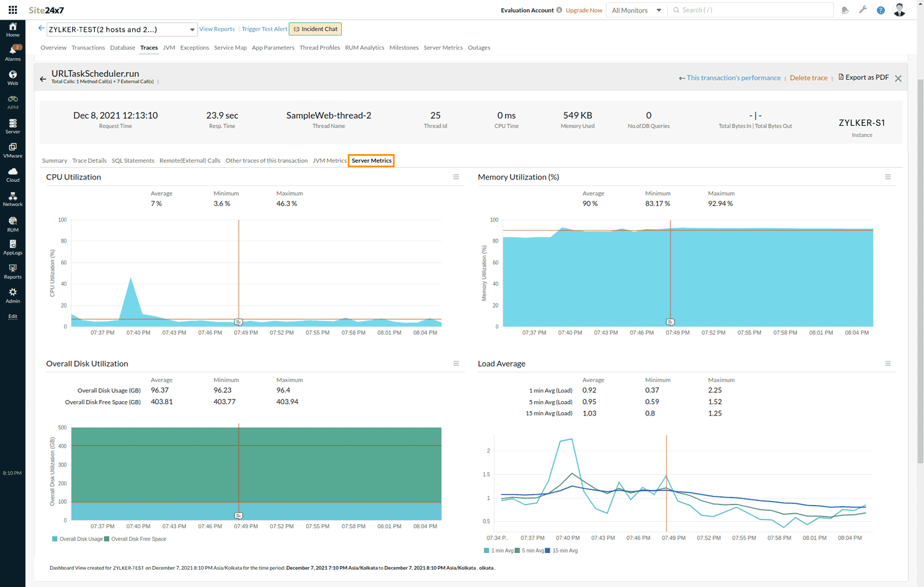
Task: Toggle the 15 min Avg legend item
Action: click(565, 550)
